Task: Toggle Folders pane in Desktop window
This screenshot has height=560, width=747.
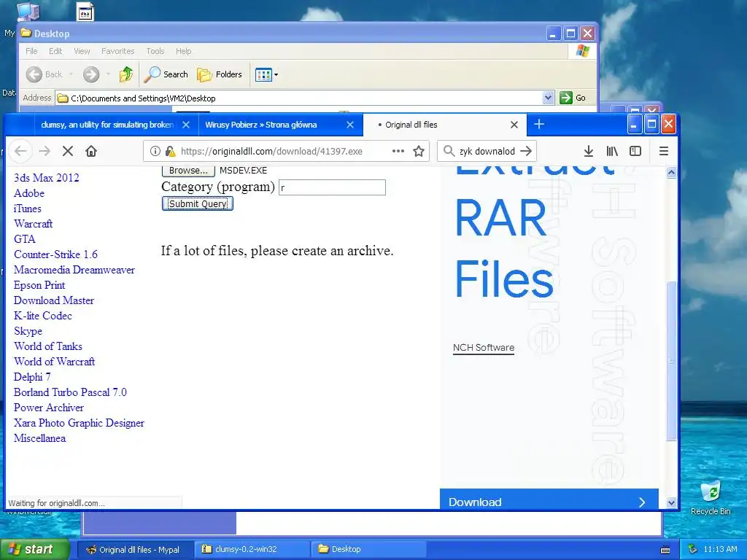Action: pos(220,74)
